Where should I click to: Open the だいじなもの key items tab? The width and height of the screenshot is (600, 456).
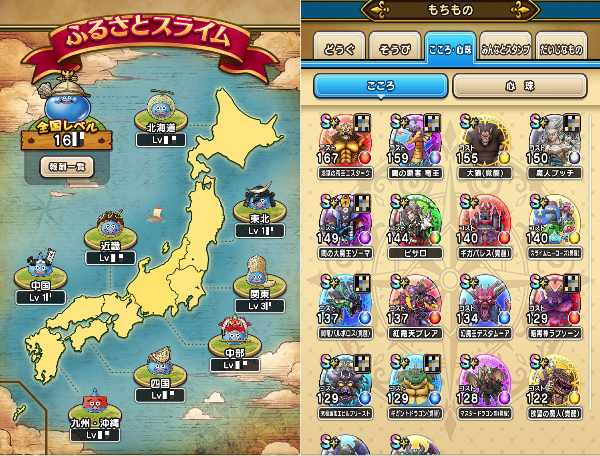point(561,48)
